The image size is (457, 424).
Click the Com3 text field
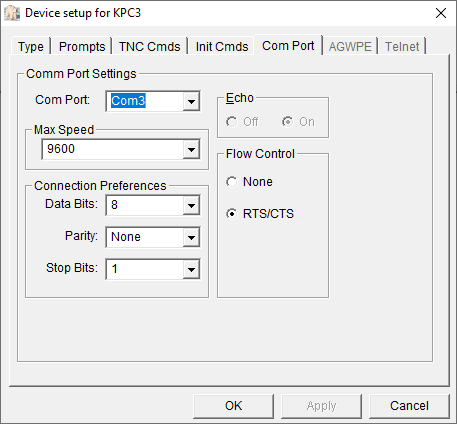(x=145, y=101)
